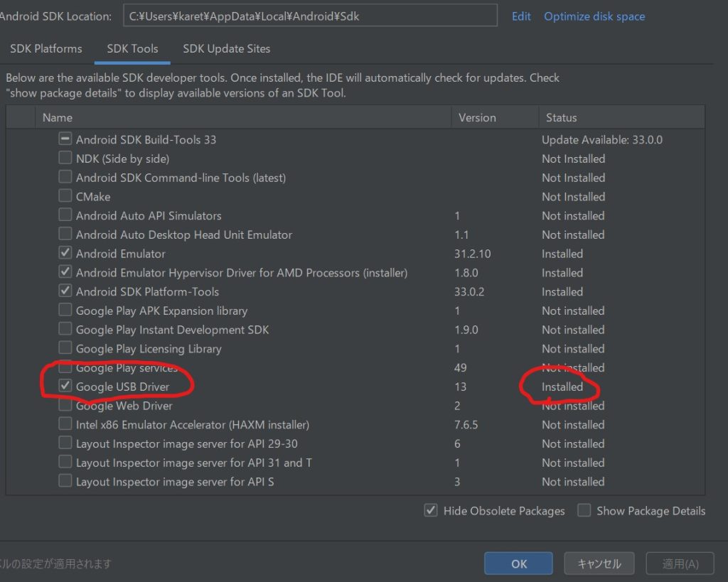Uncheck Hypervisor Driver for AMD Processors
728x582 pixels.
[65, 272]
